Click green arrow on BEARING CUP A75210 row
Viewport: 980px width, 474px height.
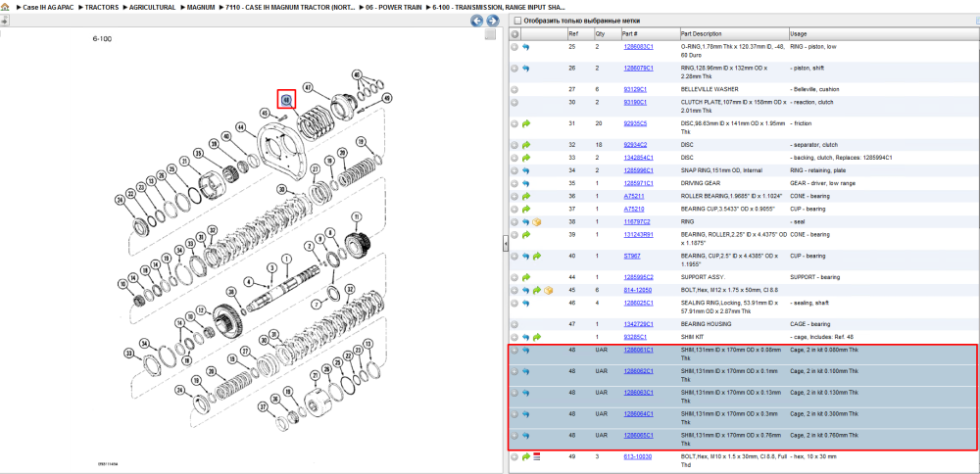[x=525, y=209]
